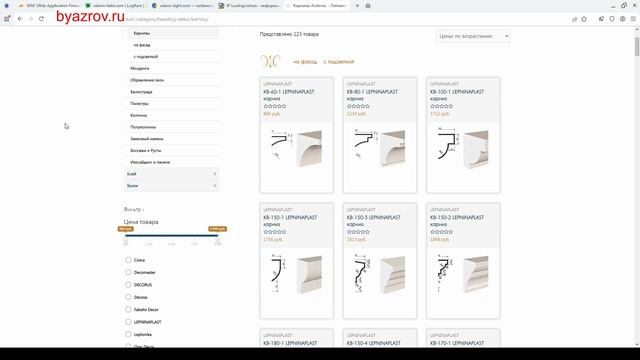The width and height of the screenshot is (640, 360).
Task: Click the browser forward arrow
Action: click(31, 19)
